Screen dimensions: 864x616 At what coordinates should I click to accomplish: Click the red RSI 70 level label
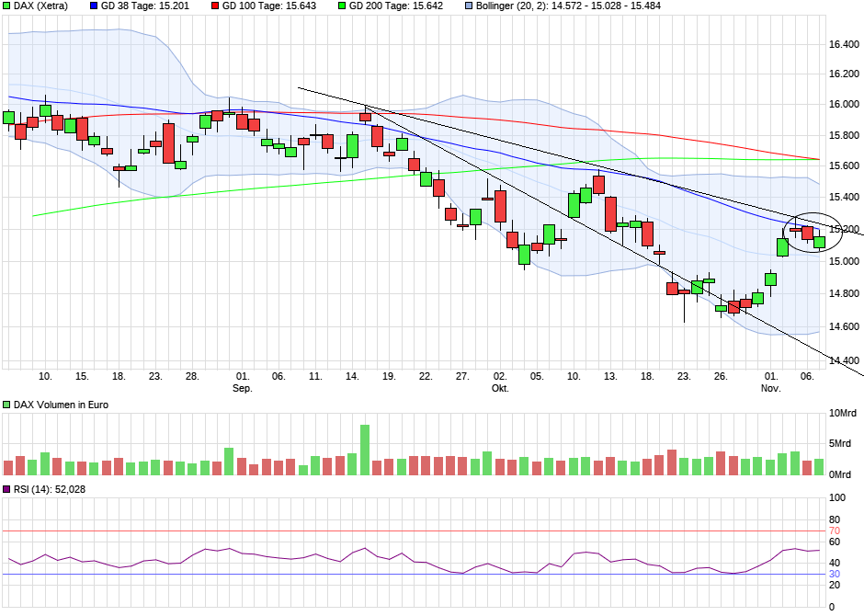[x=835, y=531]
